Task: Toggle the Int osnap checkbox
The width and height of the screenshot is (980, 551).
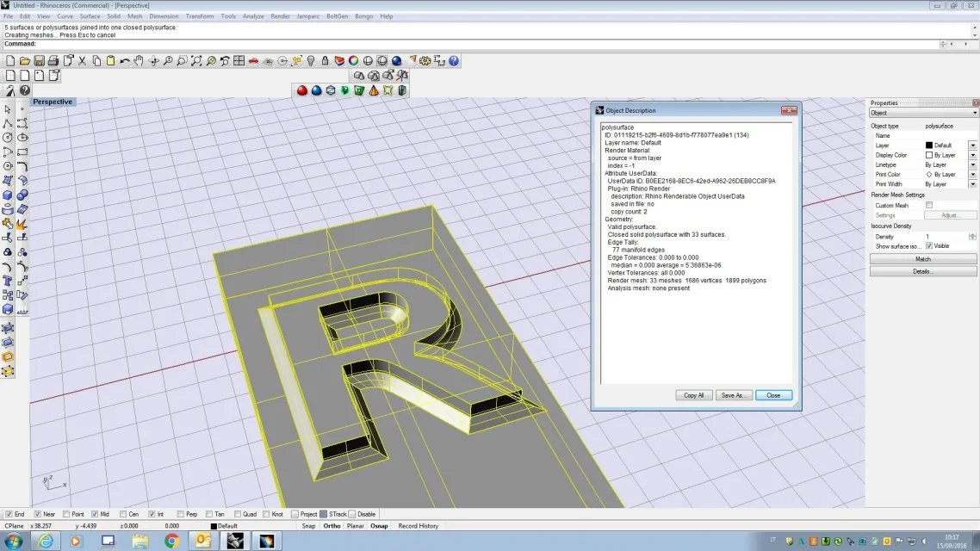Action: (152, 514)
